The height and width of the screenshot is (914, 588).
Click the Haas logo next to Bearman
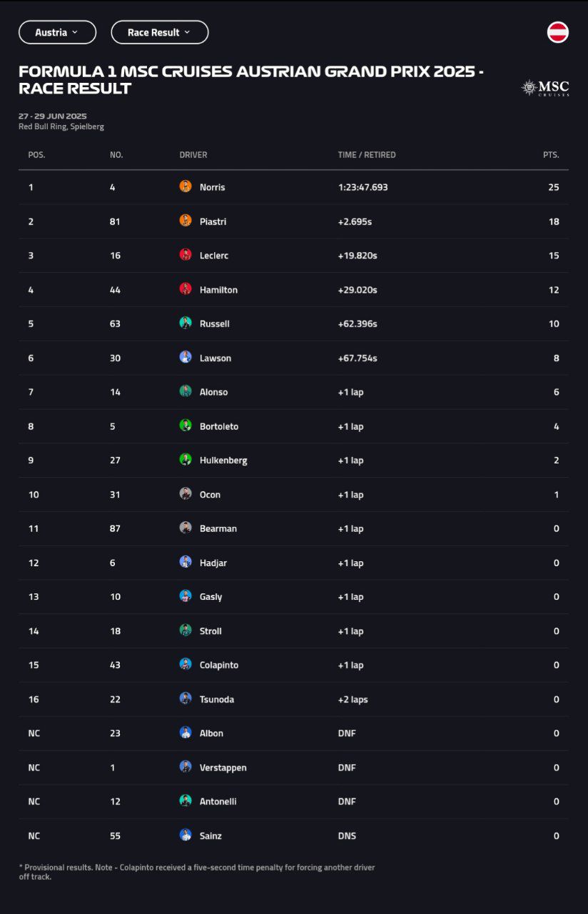(x=185, y=528)
